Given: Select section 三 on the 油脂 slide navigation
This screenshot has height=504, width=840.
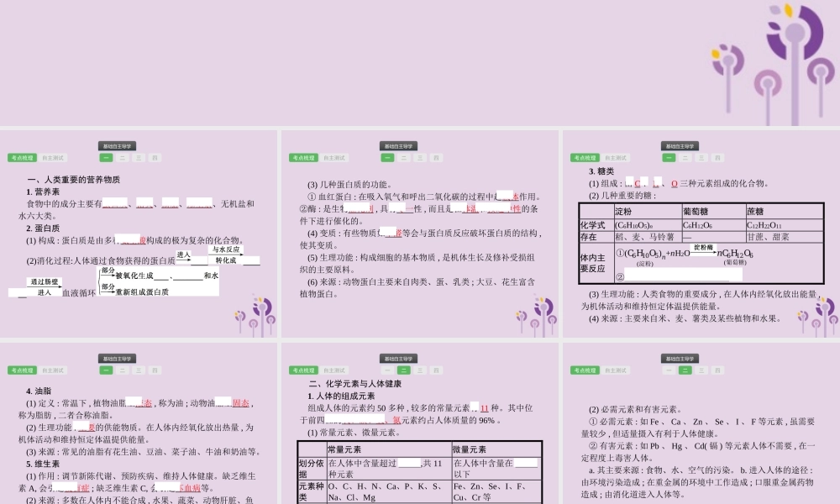Looking at the screenshot, I should pos(138,370).
